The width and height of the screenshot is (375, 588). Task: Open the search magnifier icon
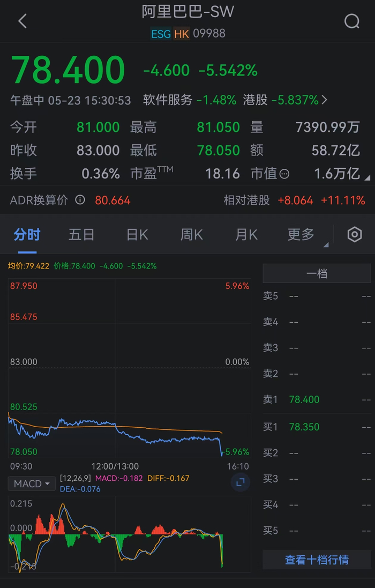pyautogui.click(x=352, y=21)
